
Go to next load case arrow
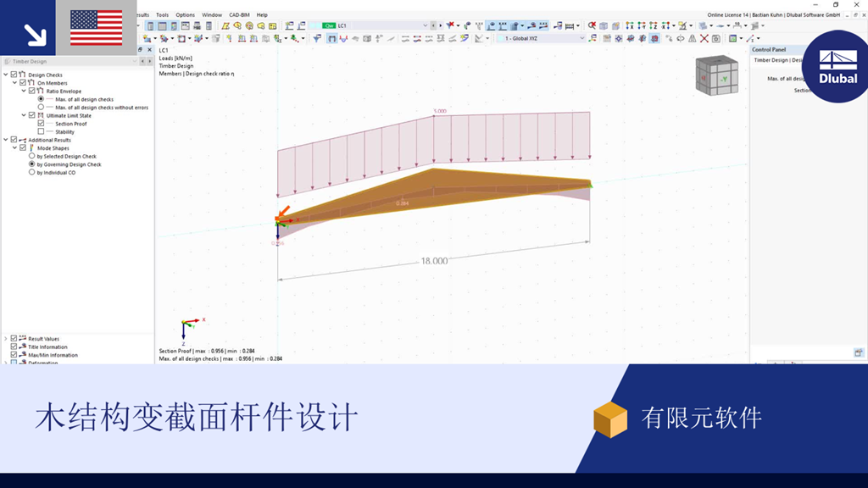click(441, 25)
